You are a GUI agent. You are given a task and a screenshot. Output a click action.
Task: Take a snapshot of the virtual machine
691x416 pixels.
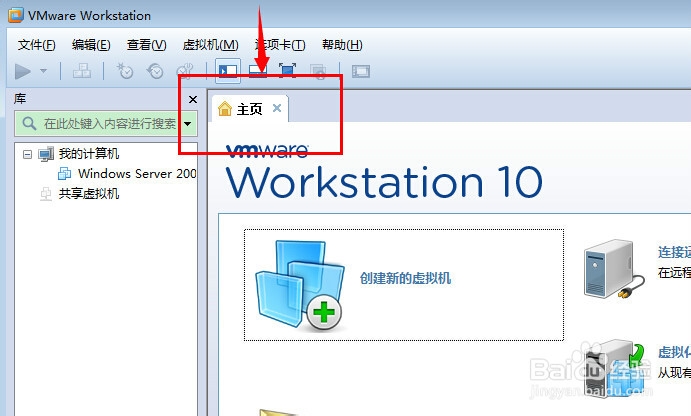[125, 71]
